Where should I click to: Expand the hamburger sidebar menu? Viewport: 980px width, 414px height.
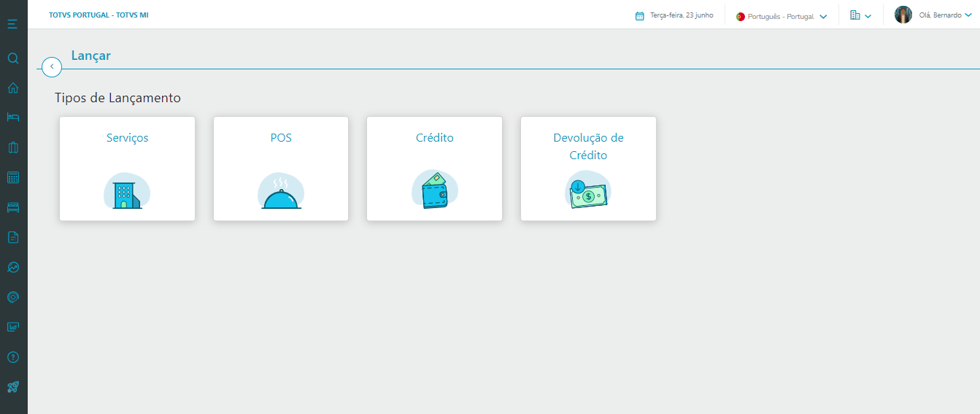click(x=12, y=24)
